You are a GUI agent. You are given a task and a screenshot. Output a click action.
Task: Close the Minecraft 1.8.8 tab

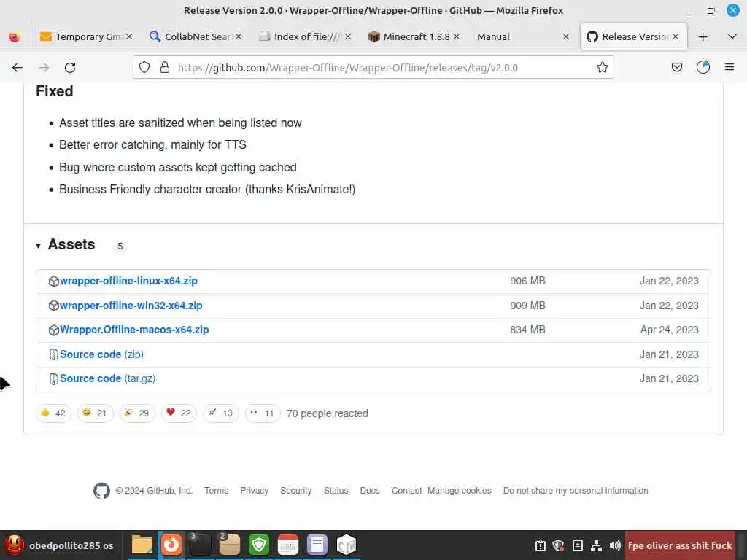click(x=457, y=36)
